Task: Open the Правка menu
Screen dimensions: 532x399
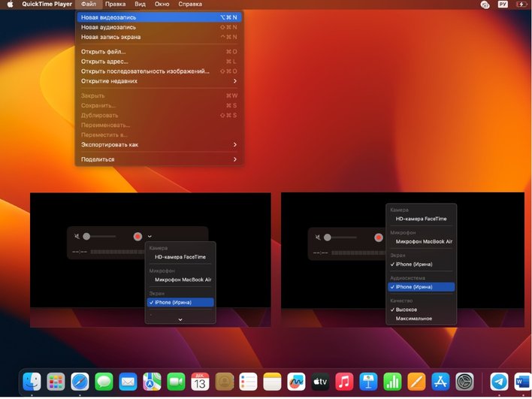Action: (116, 5)
